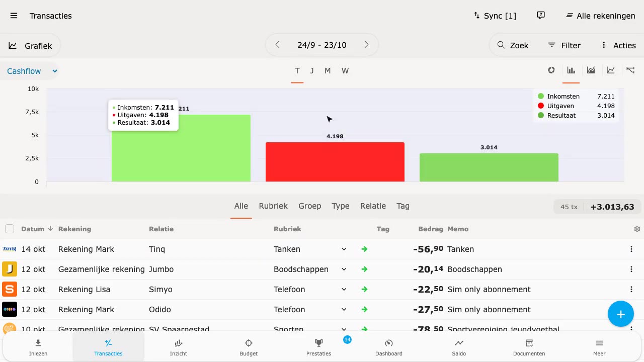Switch to the Groep grouping tab
Viewport: 644px width, 362px height.
[309, 206]
